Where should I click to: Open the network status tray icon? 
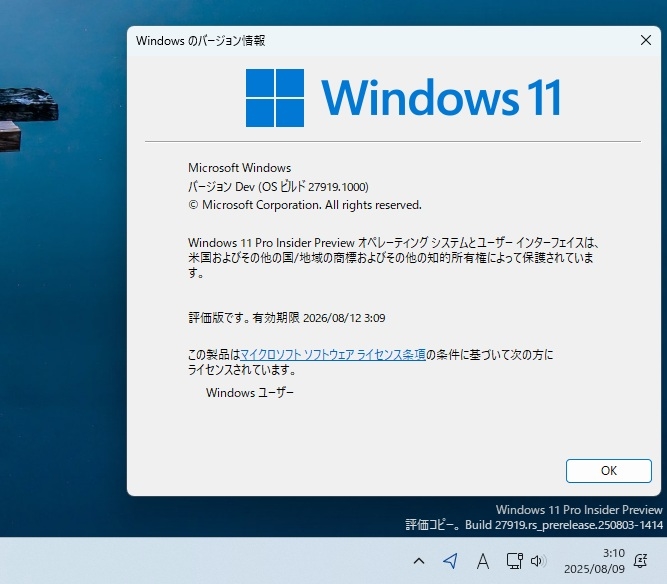[x=514, y=561]
